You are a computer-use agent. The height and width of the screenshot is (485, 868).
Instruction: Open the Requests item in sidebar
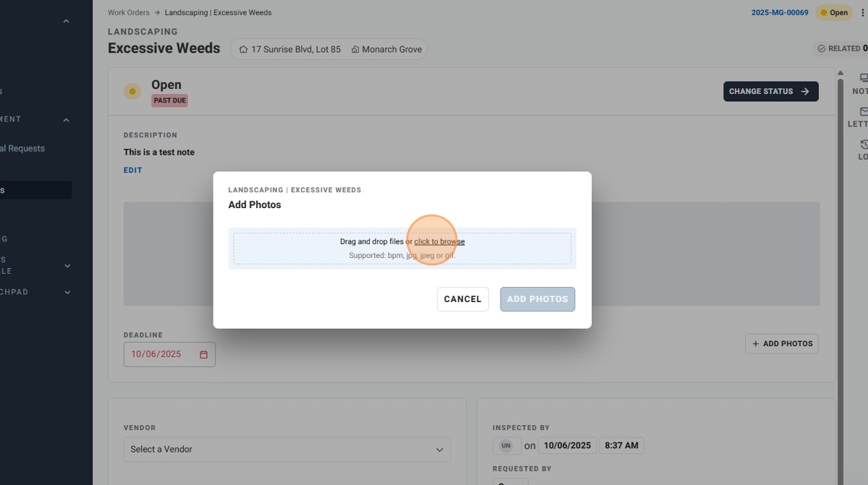(22, 149)
